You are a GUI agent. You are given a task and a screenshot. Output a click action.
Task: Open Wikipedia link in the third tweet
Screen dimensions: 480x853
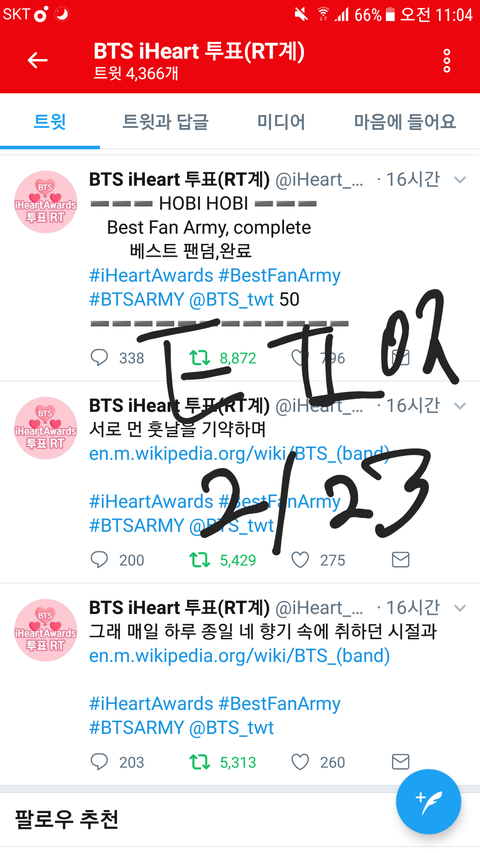[239, 656]
